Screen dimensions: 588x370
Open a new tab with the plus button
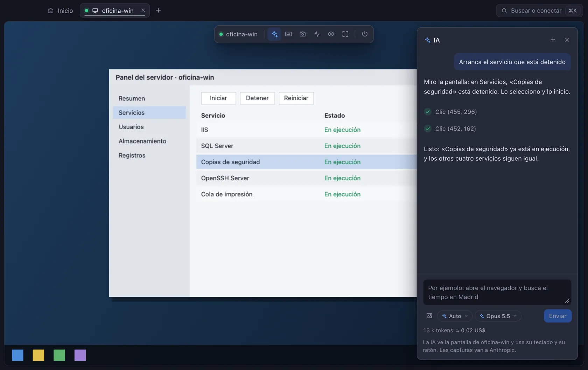pos(158,11)
